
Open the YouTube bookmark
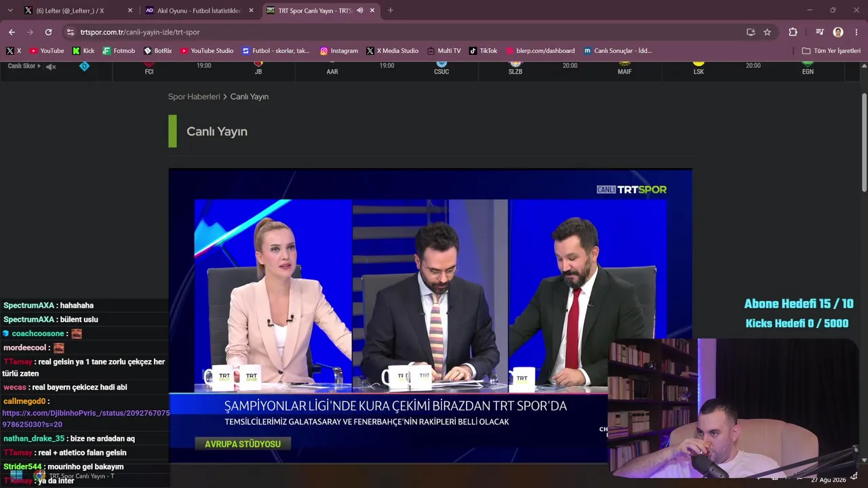pos(47,51)
